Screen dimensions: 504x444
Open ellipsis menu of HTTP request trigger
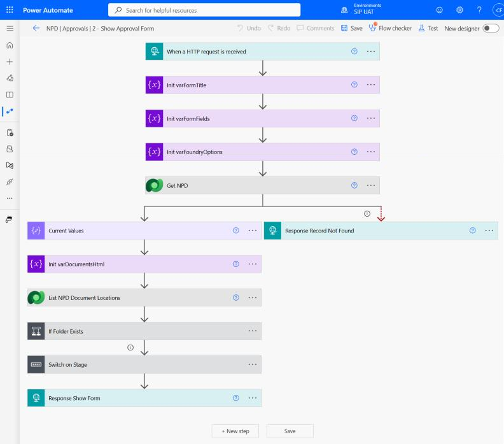(x=371, y=52)
